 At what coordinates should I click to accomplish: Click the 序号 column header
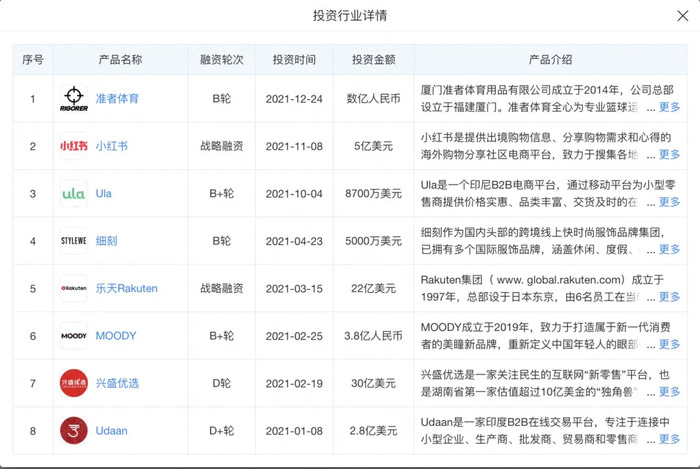[33, 59]
